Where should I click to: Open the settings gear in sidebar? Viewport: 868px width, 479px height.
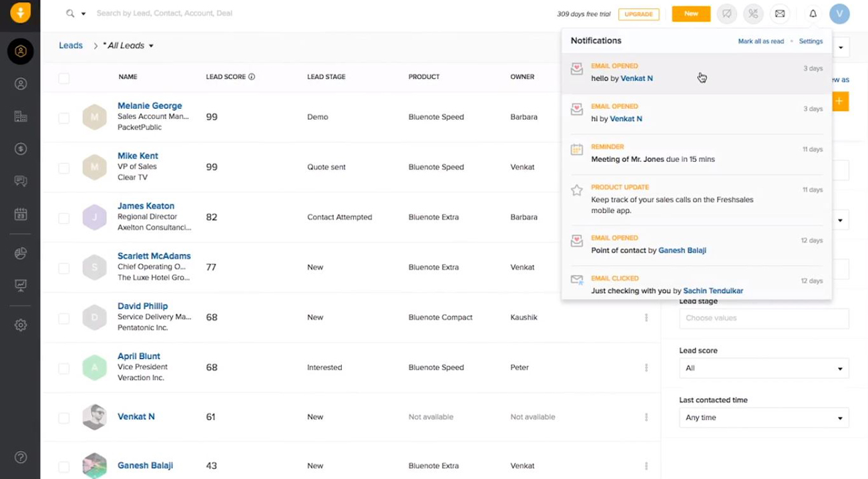point(21,325)
